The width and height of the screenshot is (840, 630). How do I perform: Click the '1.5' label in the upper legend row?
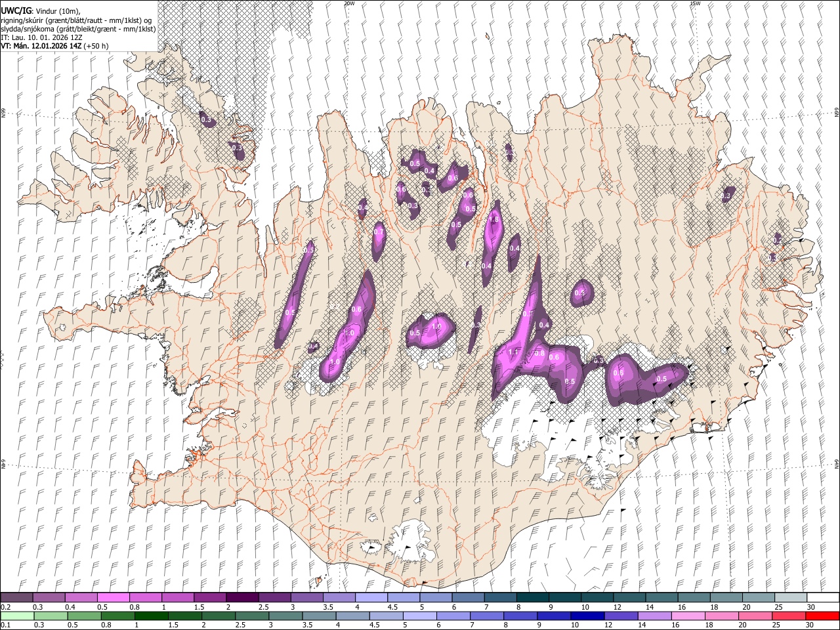(x=198, y=607)
